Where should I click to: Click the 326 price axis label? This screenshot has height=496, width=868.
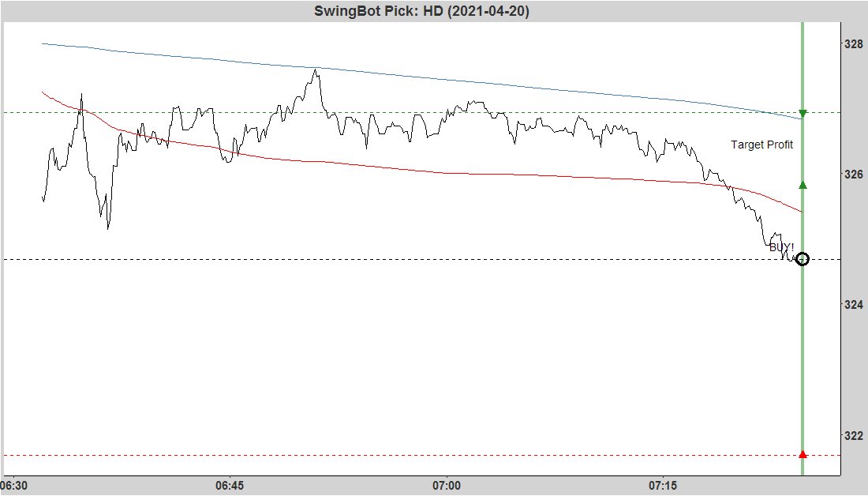pyautogui.click(x=853, y=174)
